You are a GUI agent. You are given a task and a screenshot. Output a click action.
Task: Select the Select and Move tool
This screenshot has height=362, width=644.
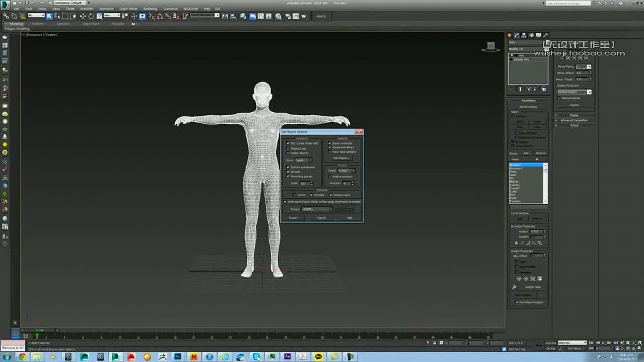tap(83, 16)
